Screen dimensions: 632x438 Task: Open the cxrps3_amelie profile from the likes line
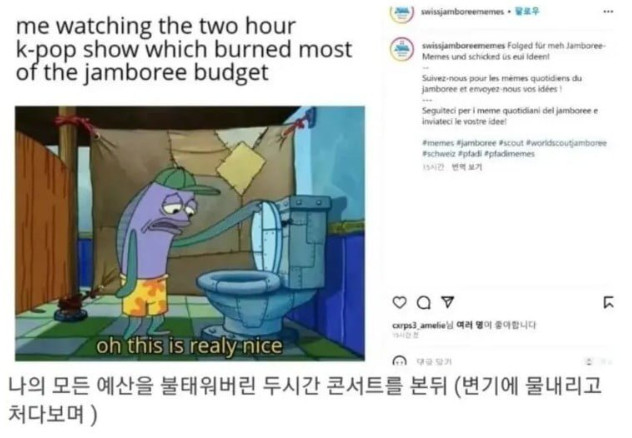tap(418, 325)
